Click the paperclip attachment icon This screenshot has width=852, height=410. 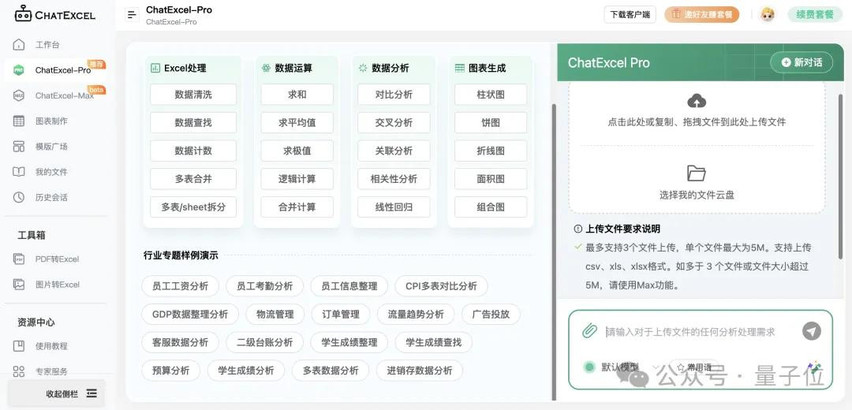(x=588, y=331)
